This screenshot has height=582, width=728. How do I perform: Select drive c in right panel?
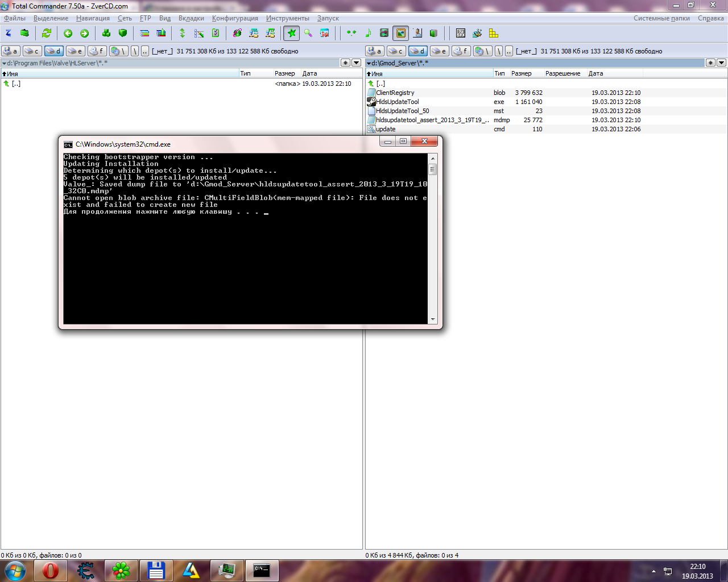396,51
